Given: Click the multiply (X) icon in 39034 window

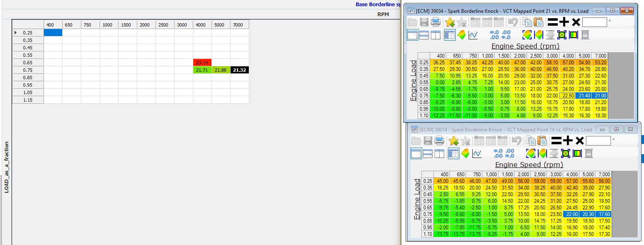Looking at the screenshot, I should [576, 22].
